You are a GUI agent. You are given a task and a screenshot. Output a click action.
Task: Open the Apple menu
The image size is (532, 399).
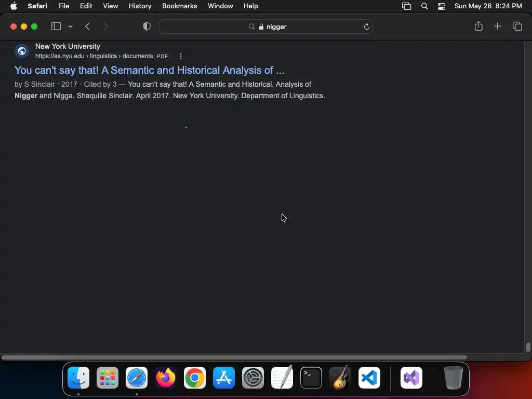point(14,6)
